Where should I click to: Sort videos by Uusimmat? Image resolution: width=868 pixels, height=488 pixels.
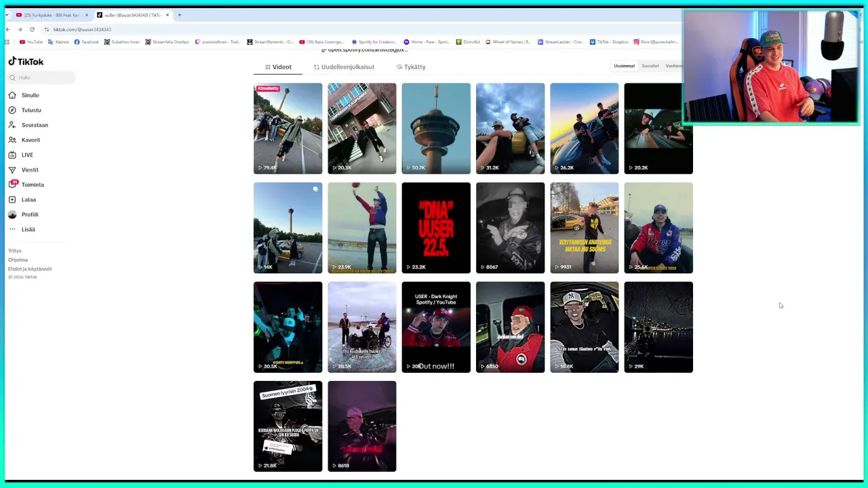624,66
